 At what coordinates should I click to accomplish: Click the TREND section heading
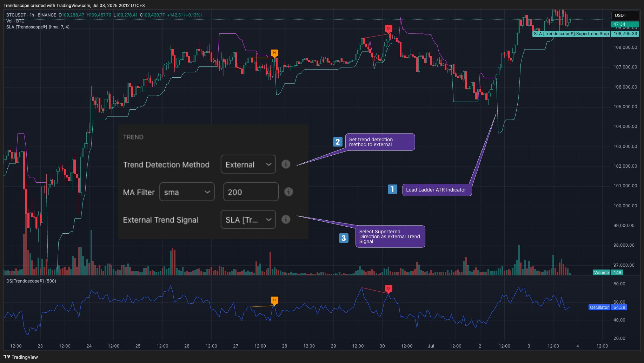[x=133, y=137]
